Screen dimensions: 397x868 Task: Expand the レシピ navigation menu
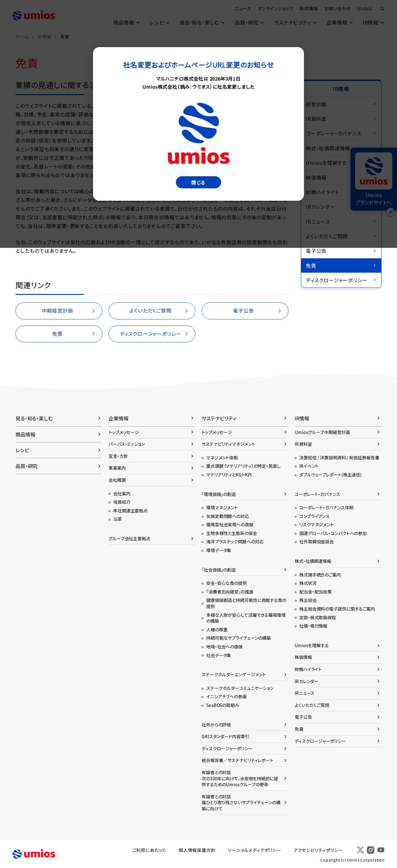(x=159, y=23)
